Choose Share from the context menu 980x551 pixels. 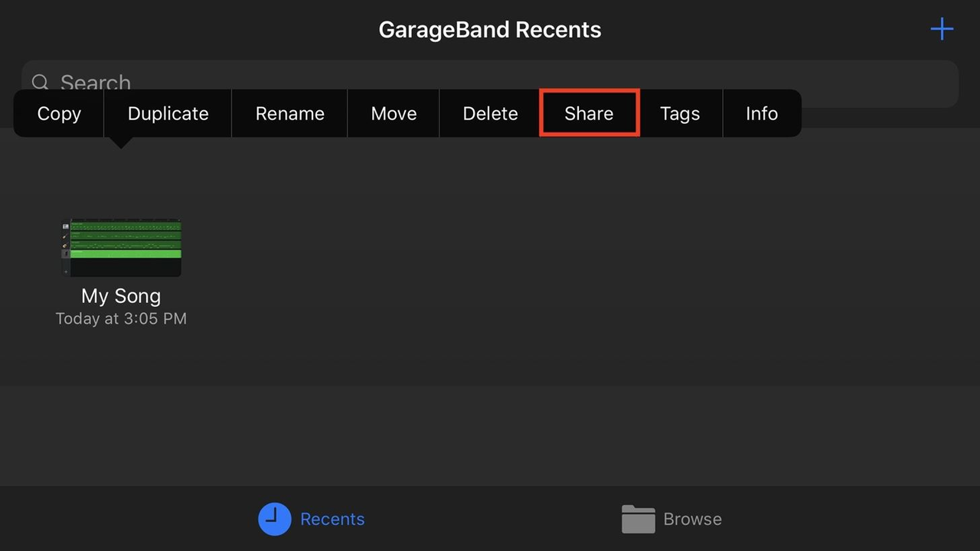(x=588, y=113)
